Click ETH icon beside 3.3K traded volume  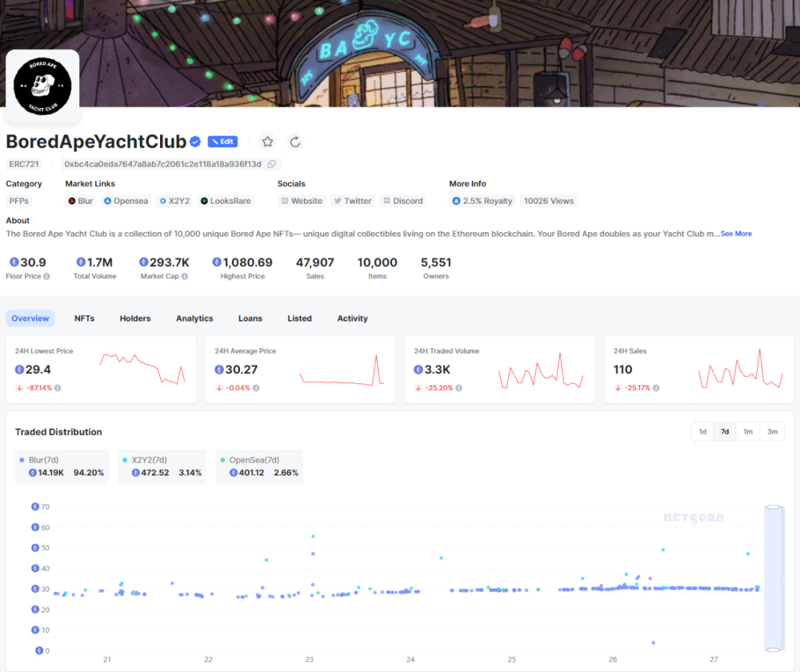(419, 370)
